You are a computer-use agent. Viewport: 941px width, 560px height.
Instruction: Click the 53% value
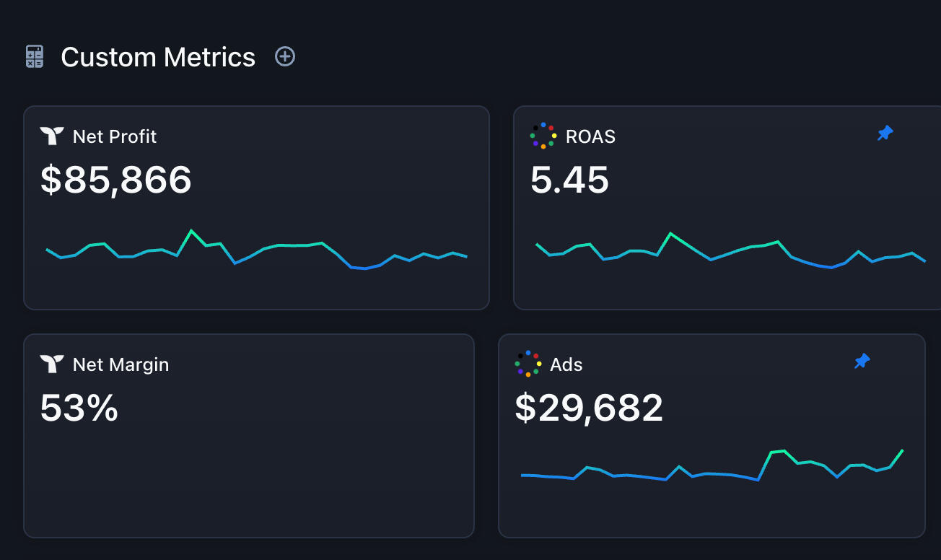coord(79,408)
